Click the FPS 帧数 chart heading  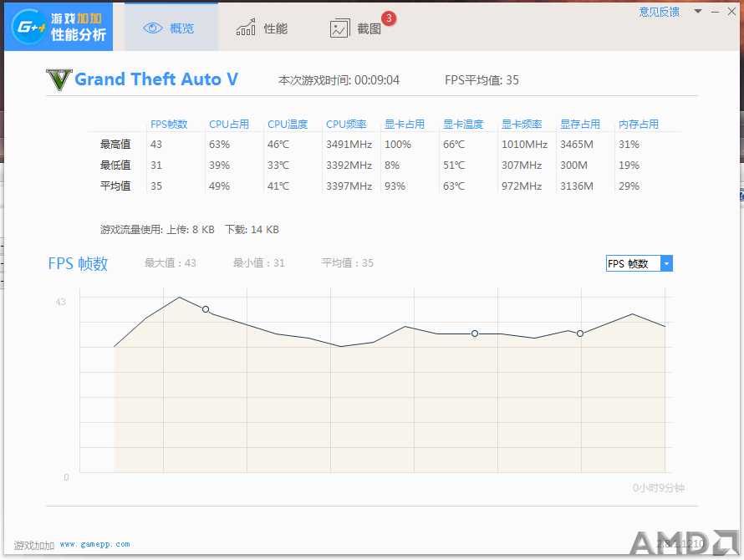[79, 264]
